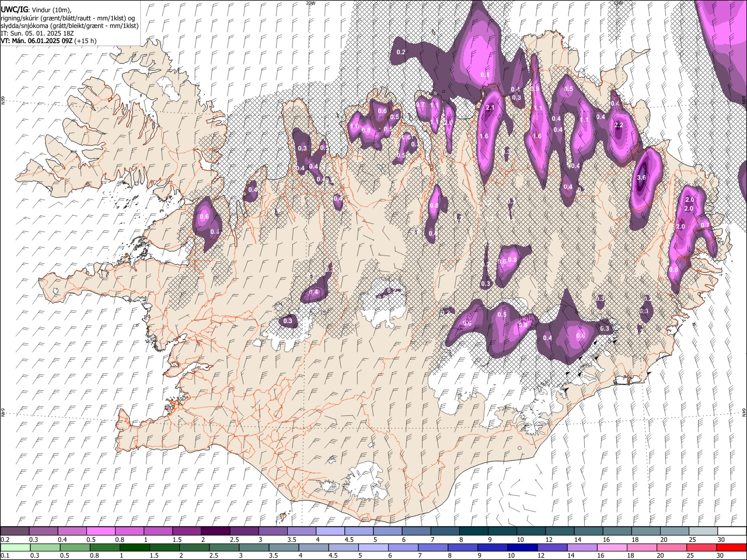Pick the grey-blue 4 mm rain swatch
The image size is (747, 560).
[x=313, y=547]
